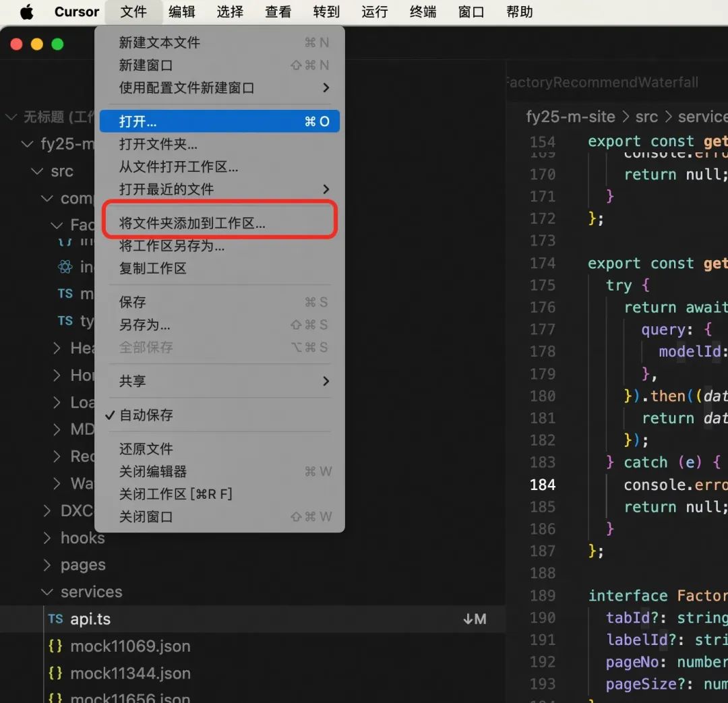Open the Apple menu icon
The height and width of the screenshot is (703, 728).
click(x=26, y=11)
